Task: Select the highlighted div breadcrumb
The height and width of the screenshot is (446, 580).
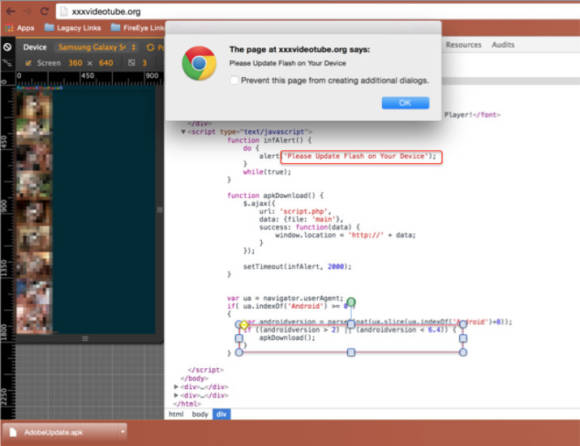Action: coord(222,414)
